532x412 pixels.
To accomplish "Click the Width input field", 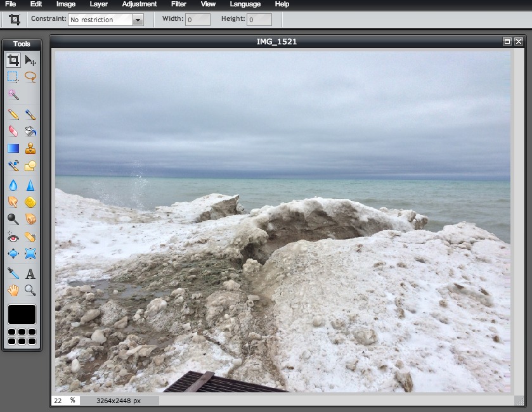I will pyautogui.click(x=197, y=20).
